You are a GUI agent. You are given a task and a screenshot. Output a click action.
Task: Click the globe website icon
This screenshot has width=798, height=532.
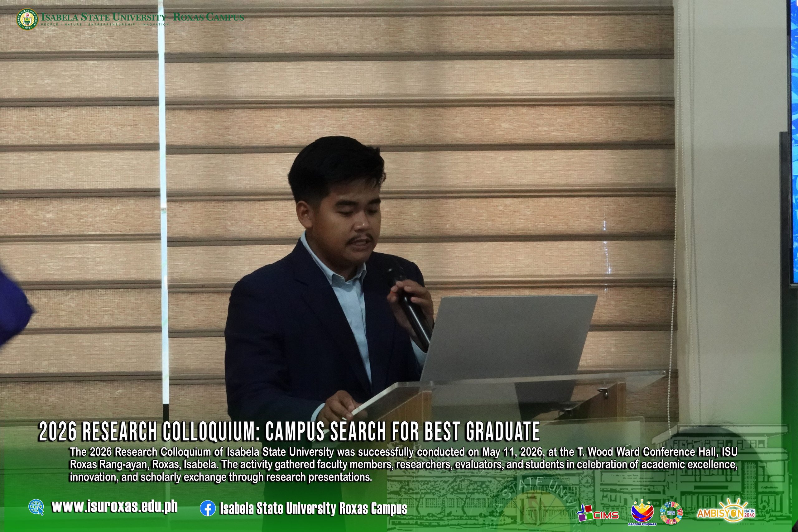(x=36, y=507)
